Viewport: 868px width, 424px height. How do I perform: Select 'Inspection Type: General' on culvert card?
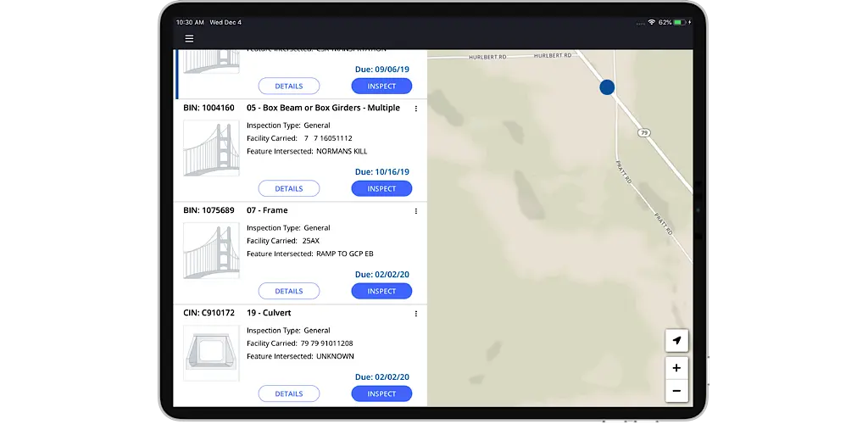click(288, 331)
